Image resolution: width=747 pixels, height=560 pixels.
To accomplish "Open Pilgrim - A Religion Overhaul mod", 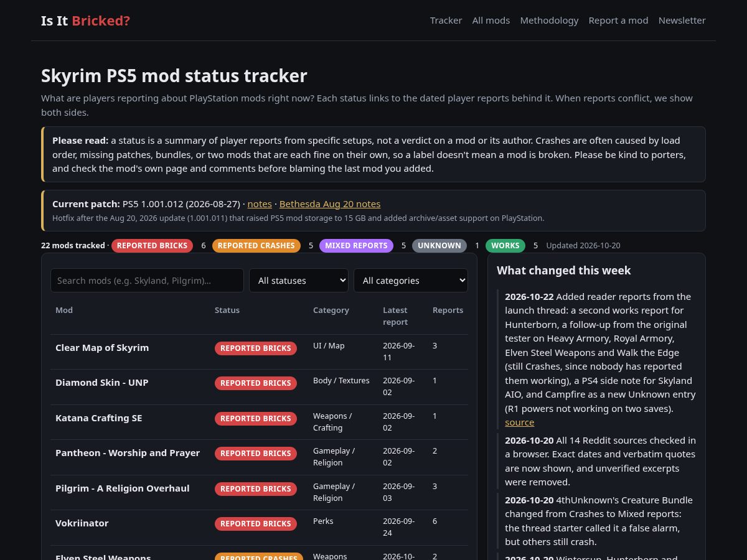I will tap(123, 488).
